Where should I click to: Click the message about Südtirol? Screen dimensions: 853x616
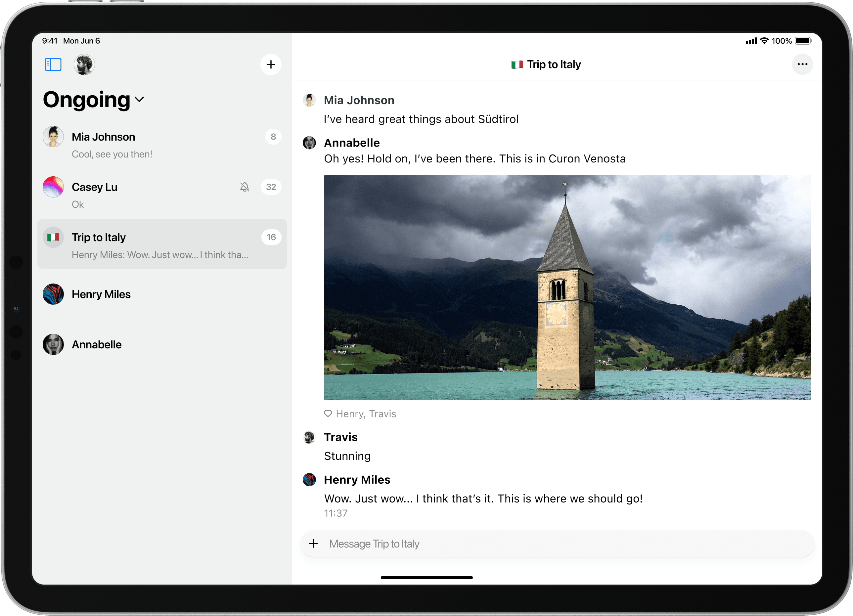click(421, 119)
